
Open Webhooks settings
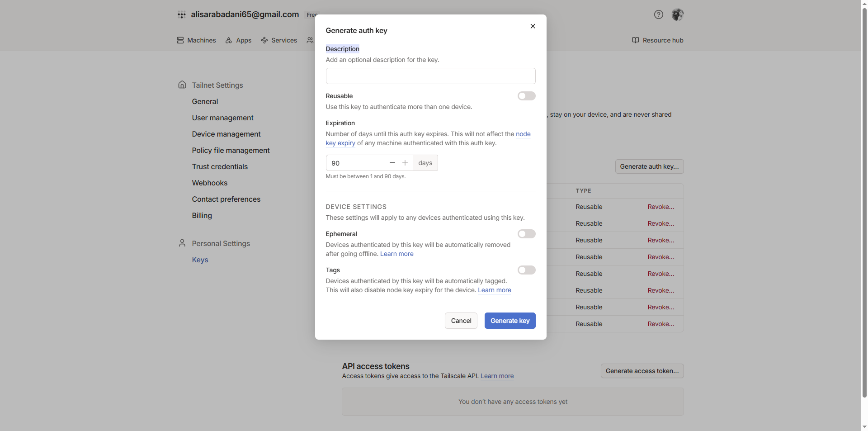[x=210, y=183]
